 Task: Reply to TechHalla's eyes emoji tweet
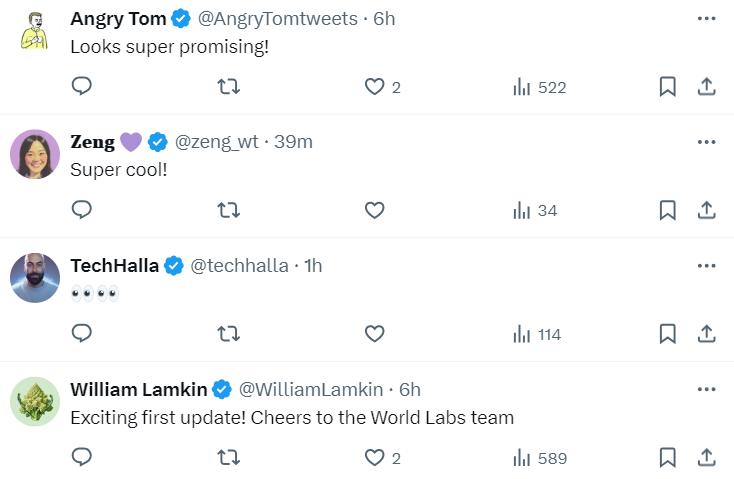coord(82,334)
